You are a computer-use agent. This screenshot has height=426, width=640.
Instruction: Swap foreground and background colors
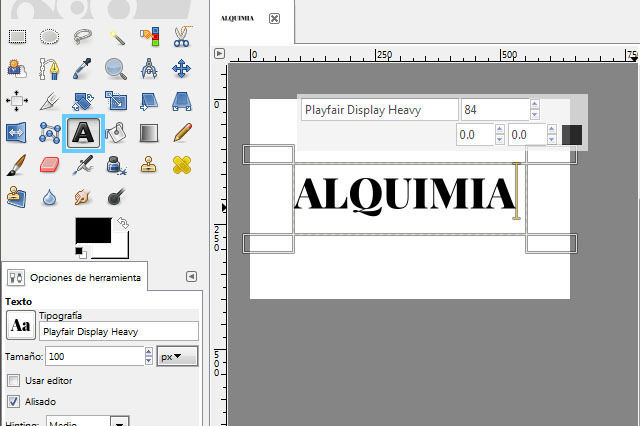click(122, 222)
